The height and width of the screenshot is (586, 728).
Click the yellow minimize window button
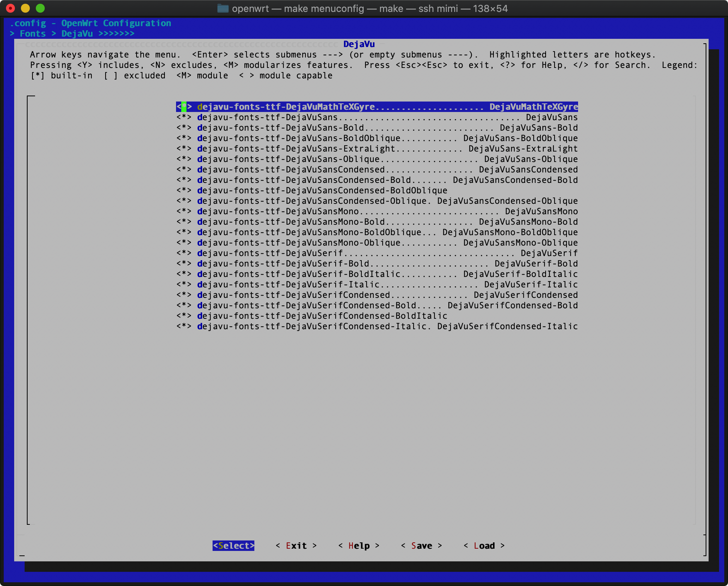pyautogui.click(x=25, y=8)
